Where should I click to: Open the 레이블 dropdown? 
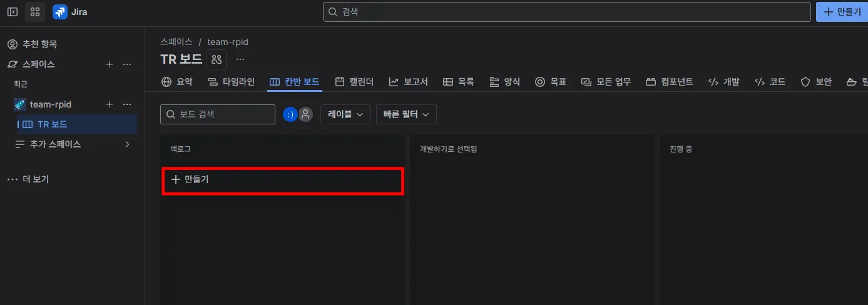346,114
